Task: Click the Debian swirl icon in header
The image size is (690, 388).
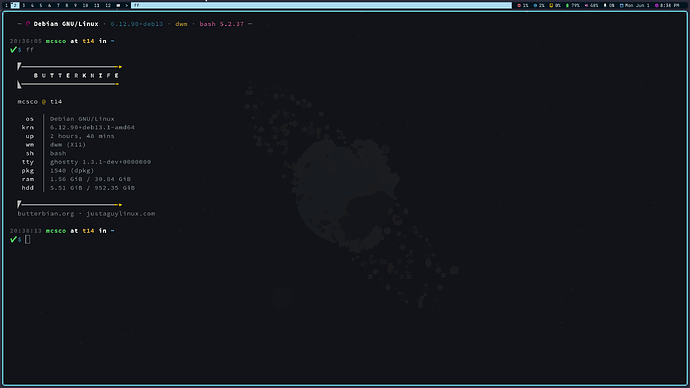Action: pyautogui.click(x=28, y=24)
